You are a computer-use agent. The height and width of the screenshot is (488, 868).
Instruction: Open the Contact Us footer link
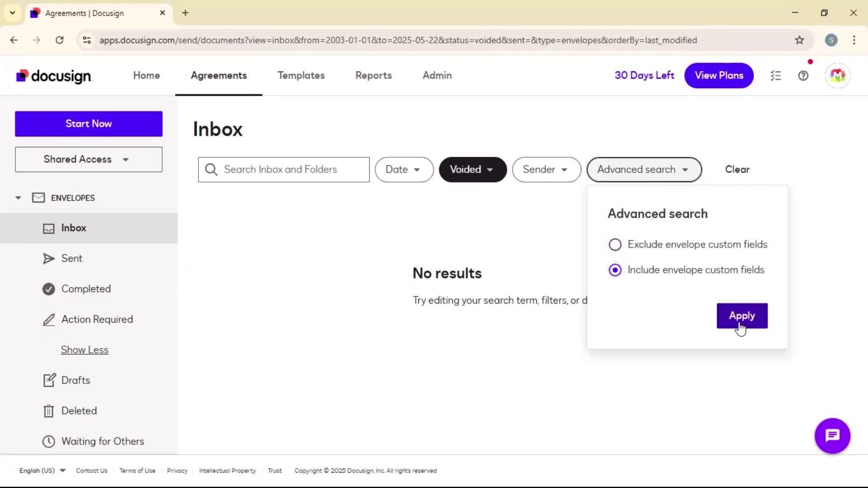(x=92, y=470)
